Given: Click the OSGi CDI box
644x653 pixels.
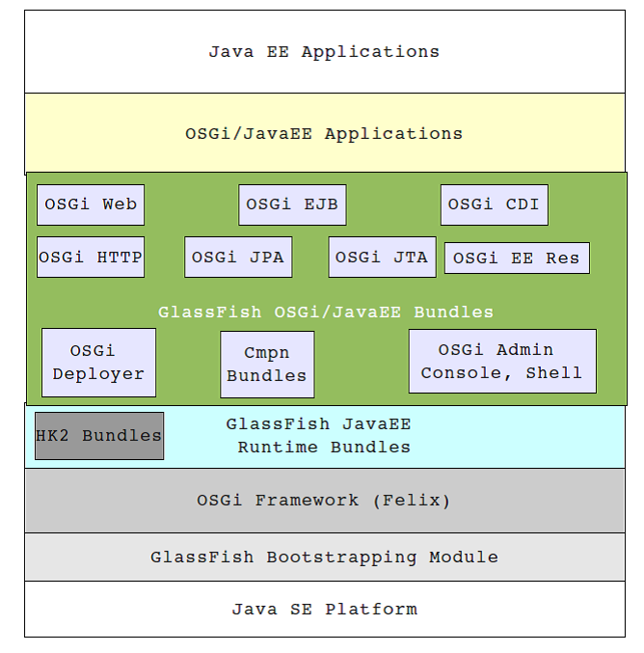Looking at the screenshot, I should point(495,204).
